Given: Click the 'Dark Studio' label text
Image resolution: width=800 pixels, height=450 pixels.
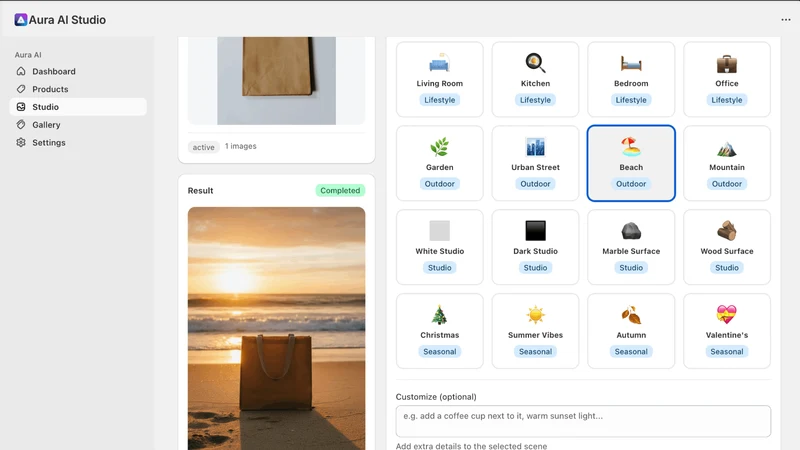Looking at the screenshot, I should click(535, 251).
